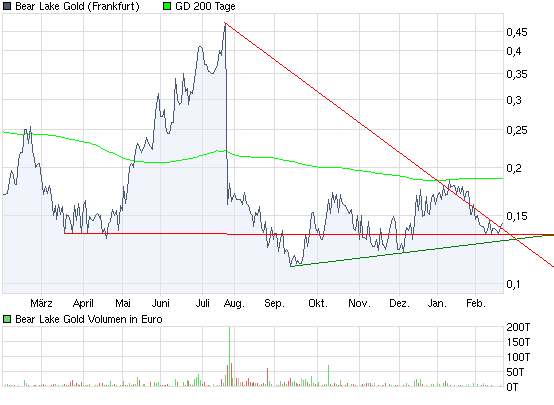Click the 'Bear Lake Gold Volumen in Euro' label
Image resolution: width=554 pixels, height=405 pixels.
[89, 319]
